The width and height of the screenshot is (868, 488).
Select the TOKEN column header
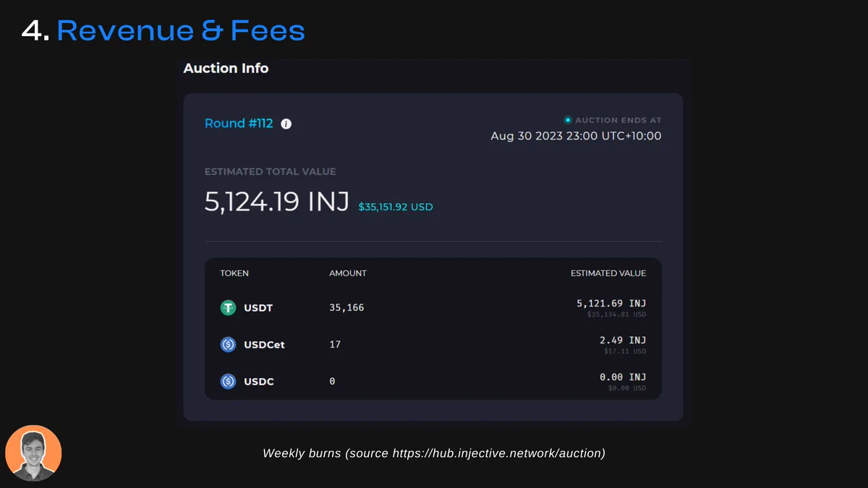click(234, 273)
